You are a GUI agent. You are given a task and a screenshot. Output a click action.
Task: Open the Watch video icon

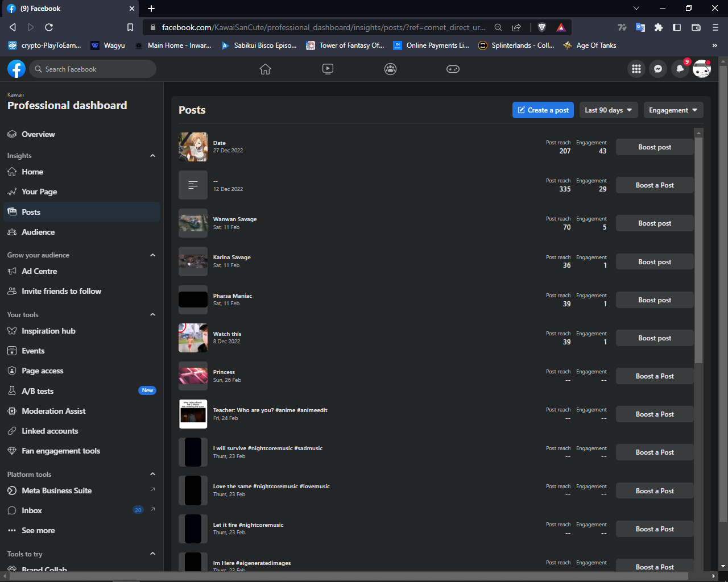coord(328,69)
